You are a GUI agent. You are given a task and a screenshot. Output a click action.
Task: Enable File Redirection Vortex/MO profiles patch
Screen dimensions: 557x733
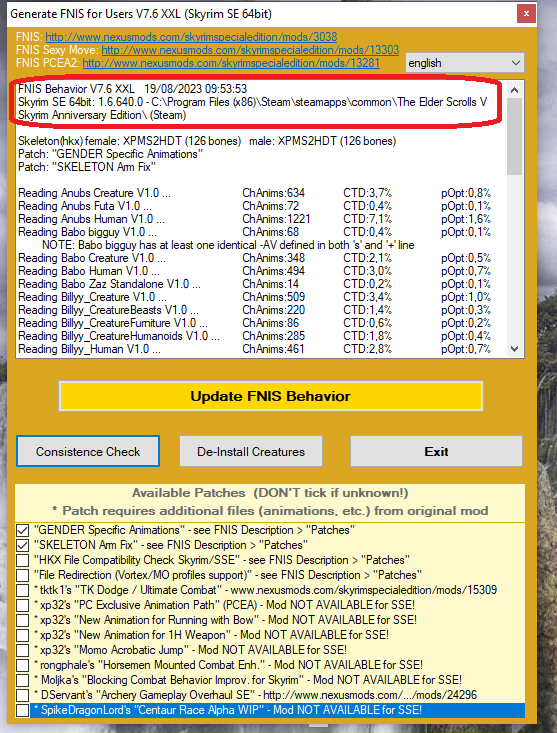22,575
